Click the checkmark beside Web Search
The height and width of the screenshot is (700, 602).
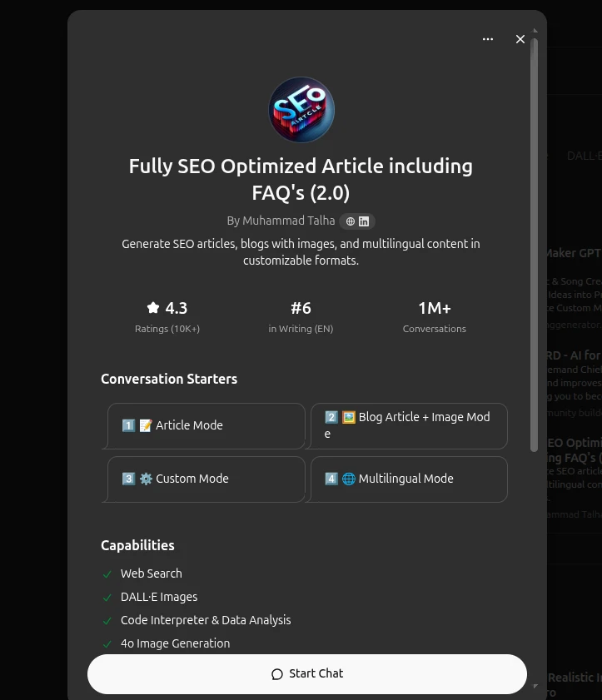click(x=107, y=574)
